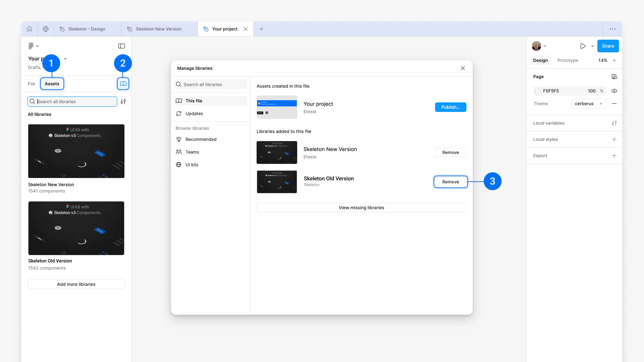Toggle visibility of the page background color
The image size is (644, 362).
(614, 91)
